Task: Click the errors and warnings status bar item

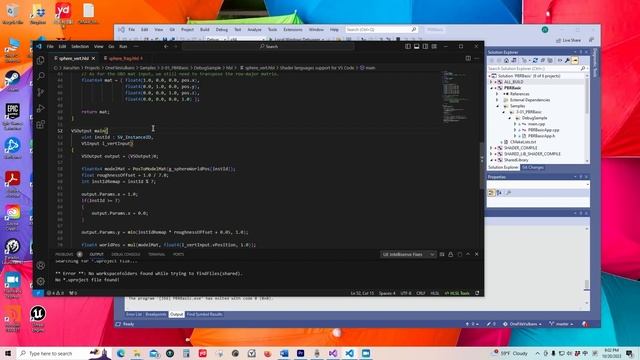Action: coord(56,293)
